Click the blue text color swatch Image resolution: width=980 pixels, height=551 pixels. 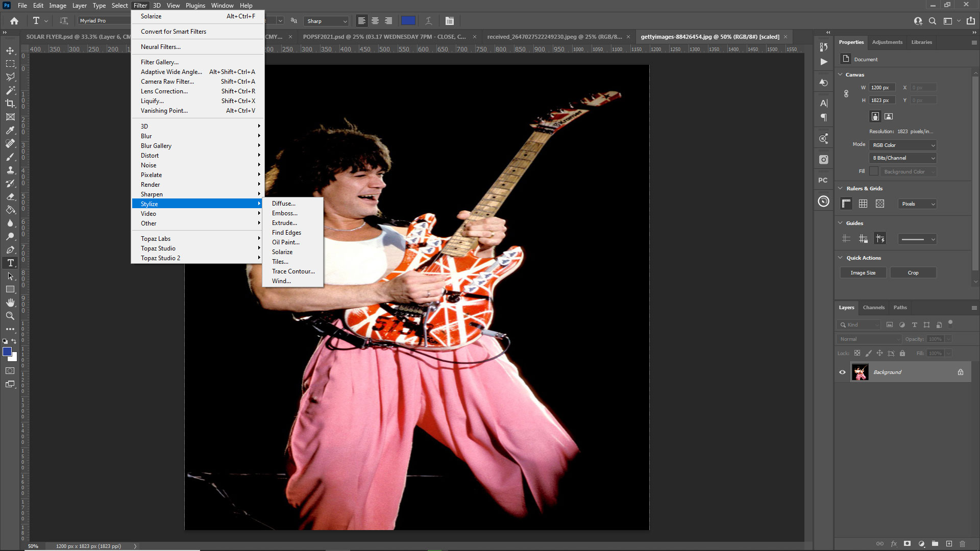coord(408,21)
